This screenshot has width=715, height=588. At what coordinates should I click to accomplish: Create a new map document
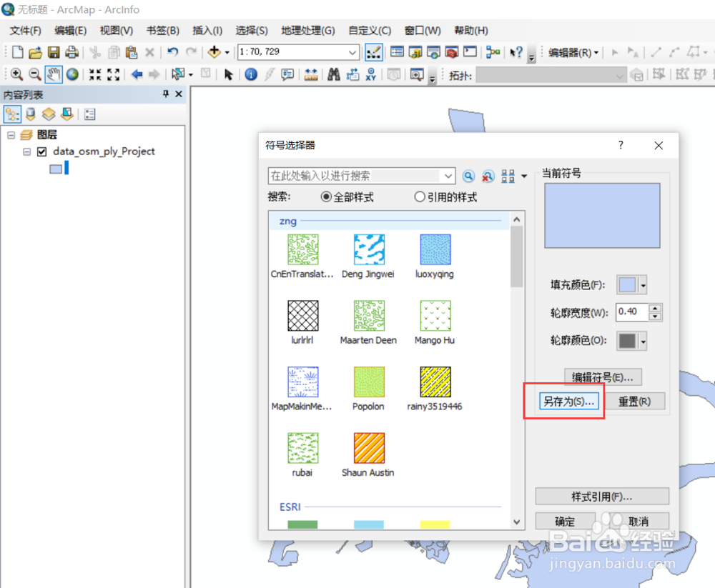tap(17, 52)
